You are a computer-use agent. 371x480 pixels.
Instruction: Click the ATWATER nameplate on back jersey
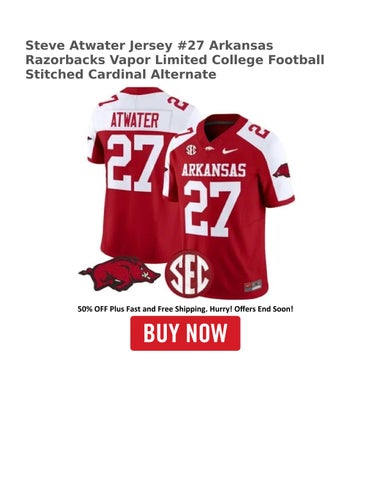point(135,120)
